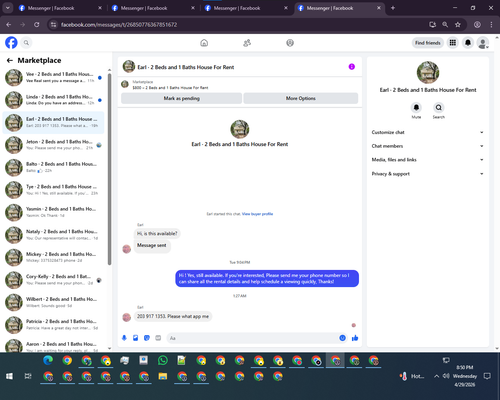This screenshot has height=400, width=500.
Task: Open Balto conversation in list
Action: [x=53, y=167]
